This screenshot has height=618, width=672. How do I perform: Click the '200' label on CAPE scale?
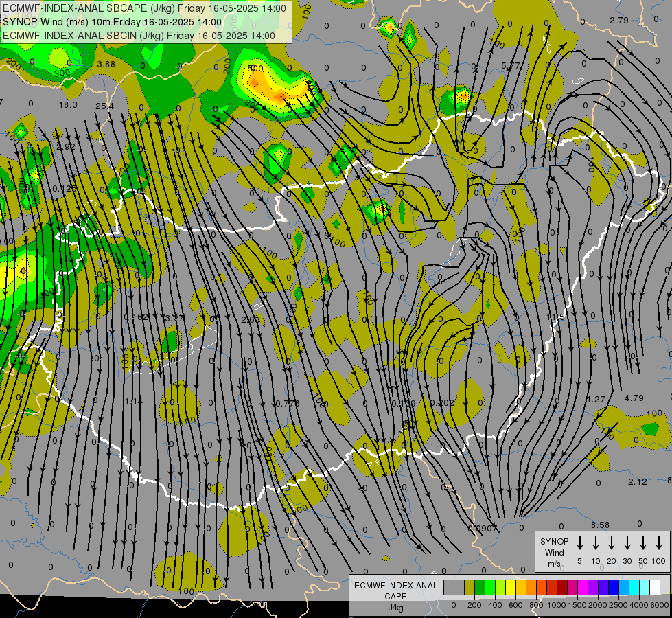point(474,605)
